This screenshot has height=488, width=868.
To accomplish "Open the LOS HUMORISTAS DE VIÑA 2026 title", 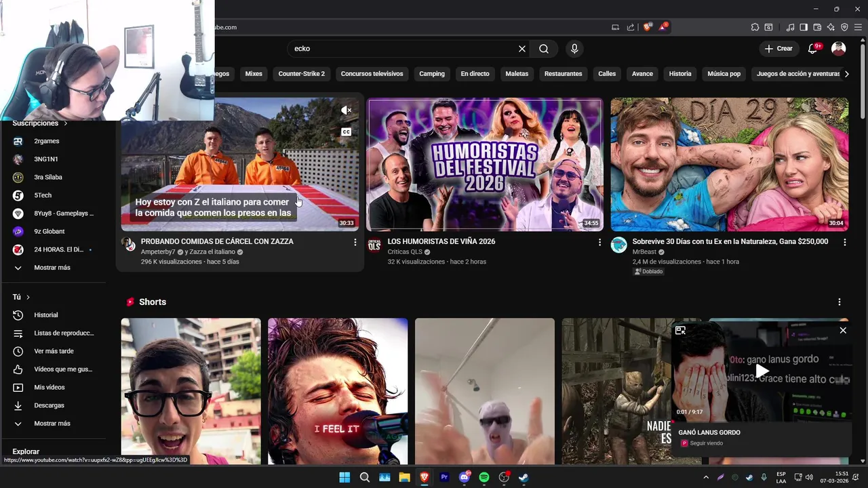I will (441, 241).
